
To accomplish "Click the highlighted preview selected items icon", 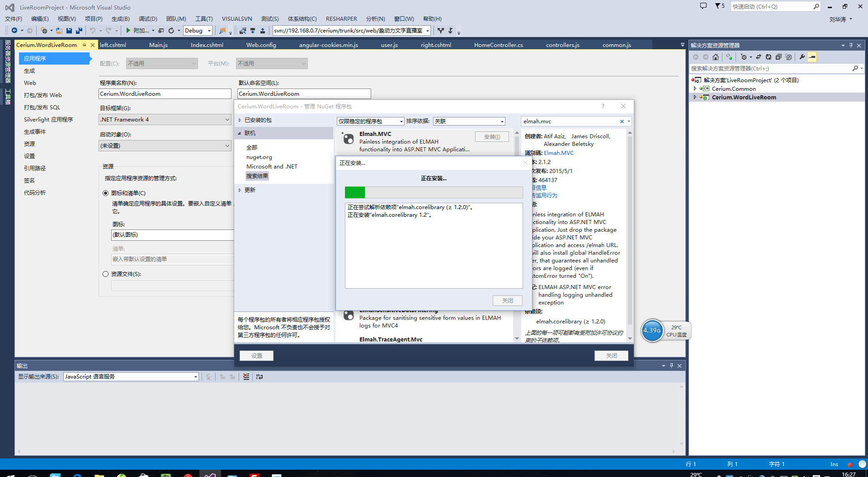I will 812,57.
